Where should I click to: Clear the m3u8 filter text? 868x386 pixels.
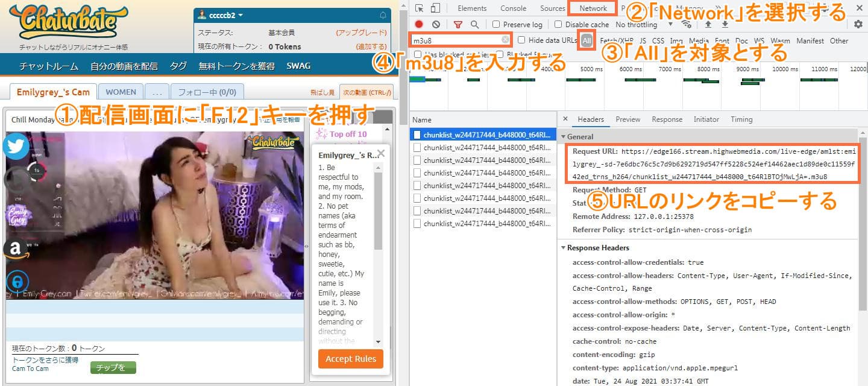coord(505,40)
